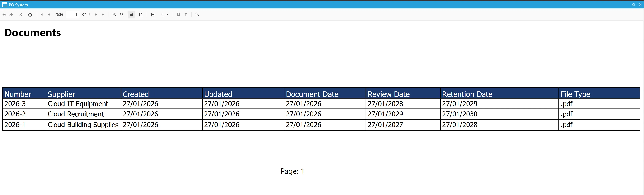Image resolution: width=644 pixels, height=195 pixels.
Task: Click the page number input field
Action: pyautogui.click(x=73, y=14)
